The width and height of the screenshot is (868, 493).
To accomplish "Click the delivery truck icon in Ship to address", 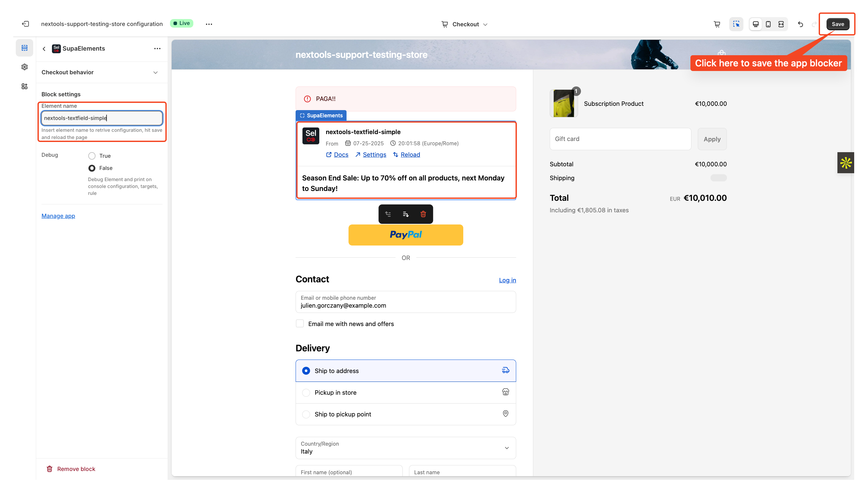I will point(505,370).
